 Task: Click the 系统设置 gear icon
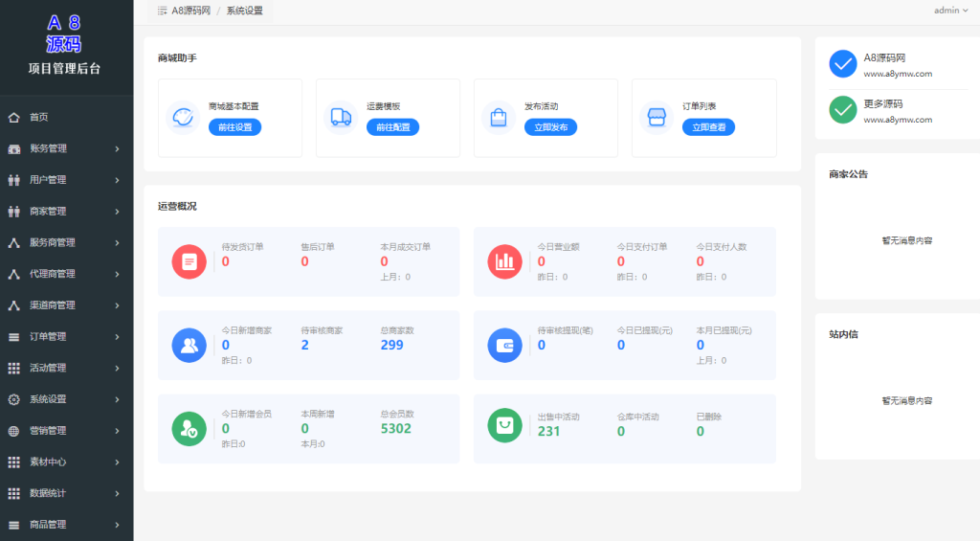click(x=13, y=399)
